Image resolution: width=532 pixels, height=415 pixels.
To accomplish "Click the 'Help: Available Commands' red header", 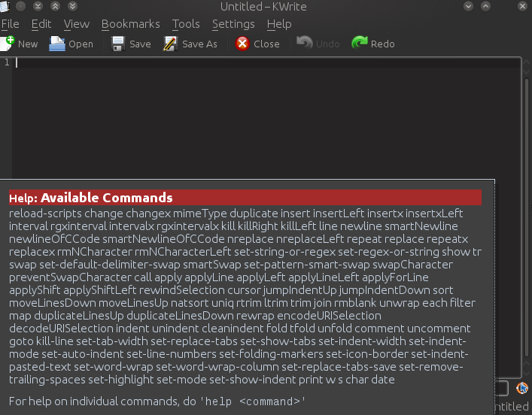I will 245,198.
